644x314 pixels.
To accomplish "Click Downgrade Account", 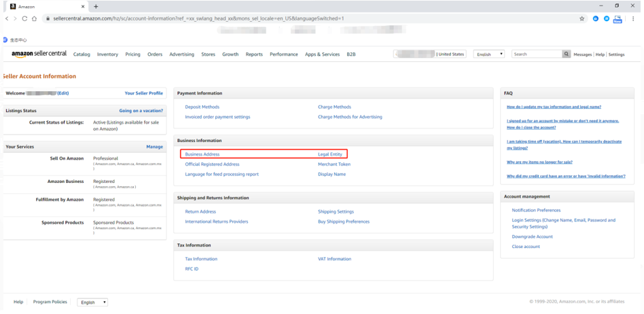I will [533, 237].
